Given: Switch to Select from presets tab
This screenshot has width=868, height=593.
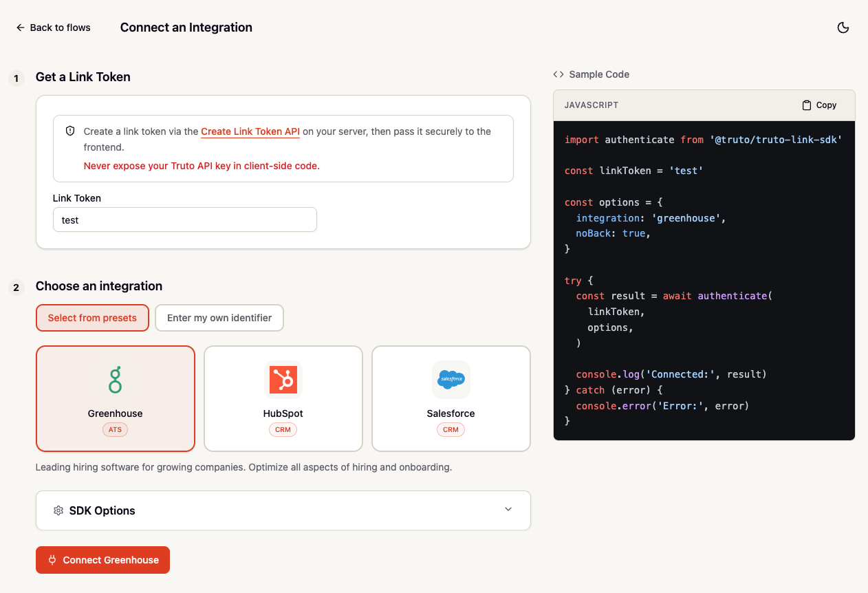Looking at the screenshot, I should point(92,318).
